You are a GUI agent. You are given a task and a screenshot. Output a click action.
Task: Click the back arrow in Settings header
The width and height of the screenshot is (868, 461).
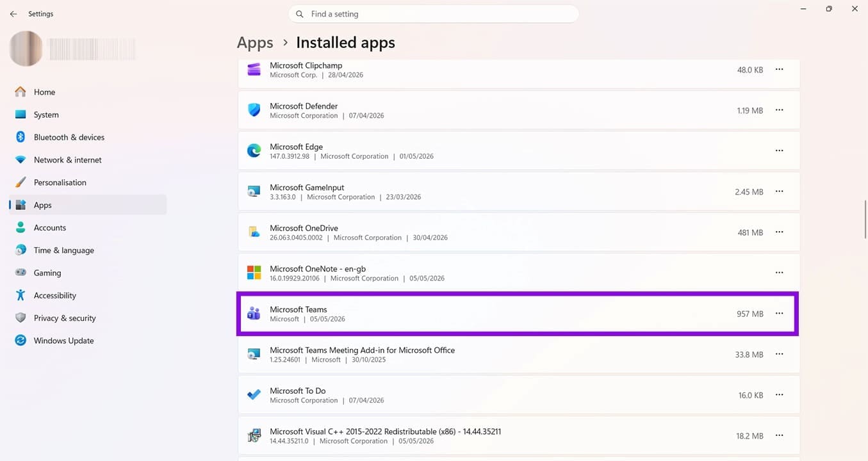(13, 14)
